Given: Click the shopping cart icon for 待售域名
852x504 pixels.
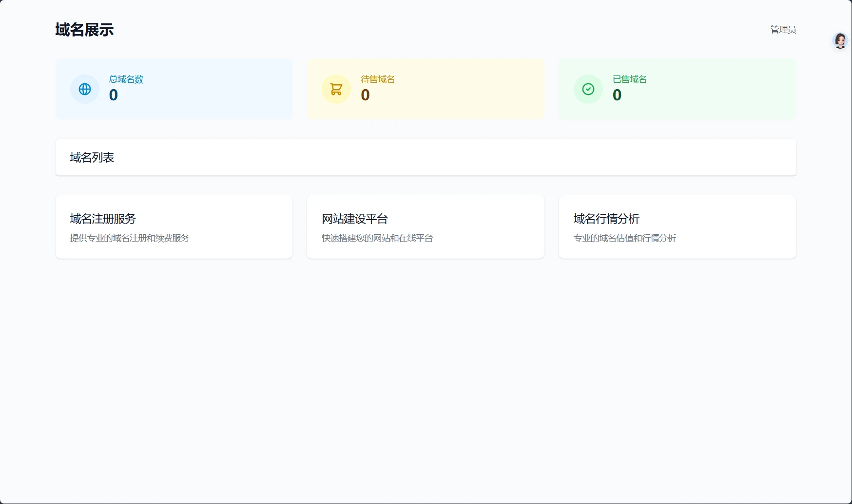Looking at the screenshot, I should [x=336, y=89].
